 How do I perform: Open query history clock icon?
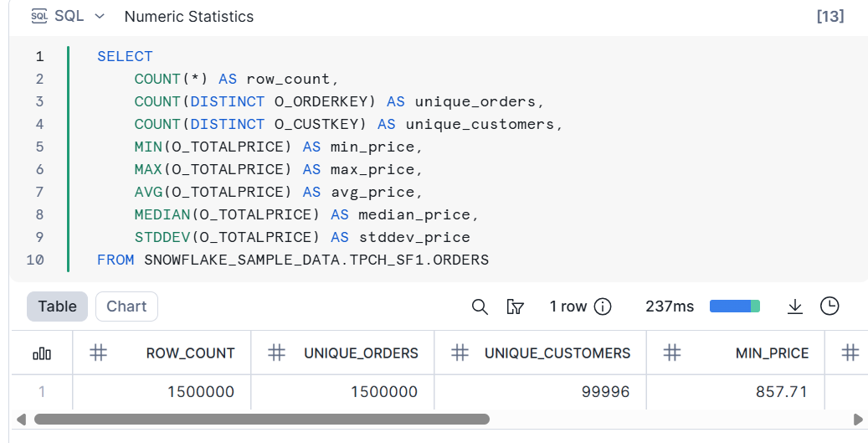pyautogui.click(x=829, y=306)
